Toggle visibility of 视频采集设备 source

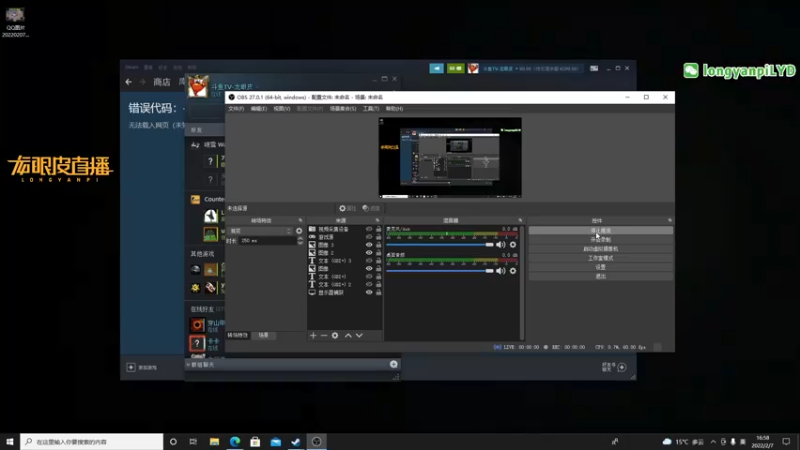369,230
